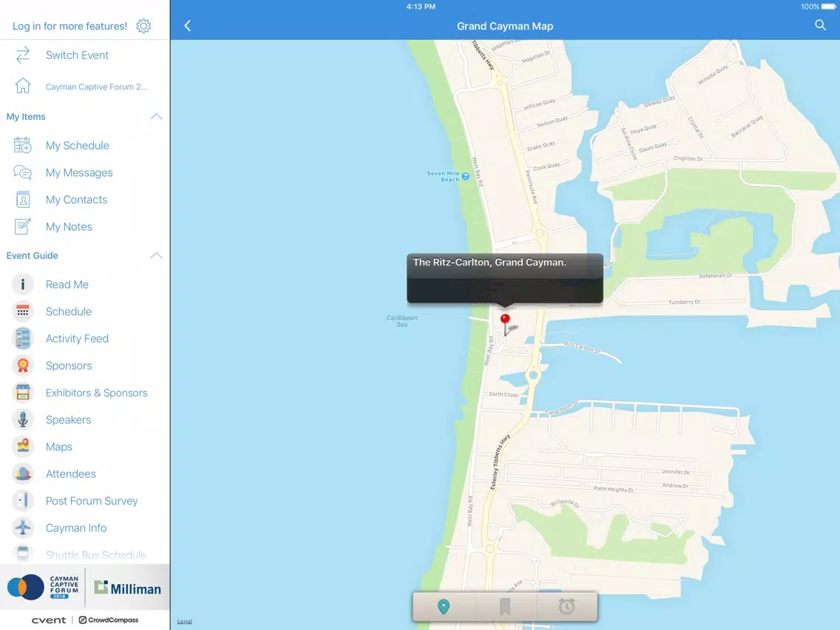
Task: Open the Legal link on the map
Action: point(184,621)
